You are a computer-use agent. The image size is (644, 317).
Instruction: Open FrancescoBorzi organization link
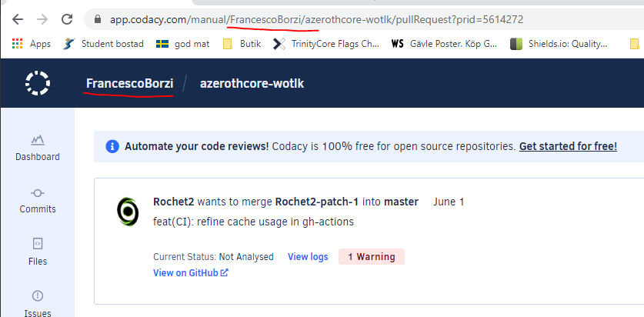pos(129,83)
